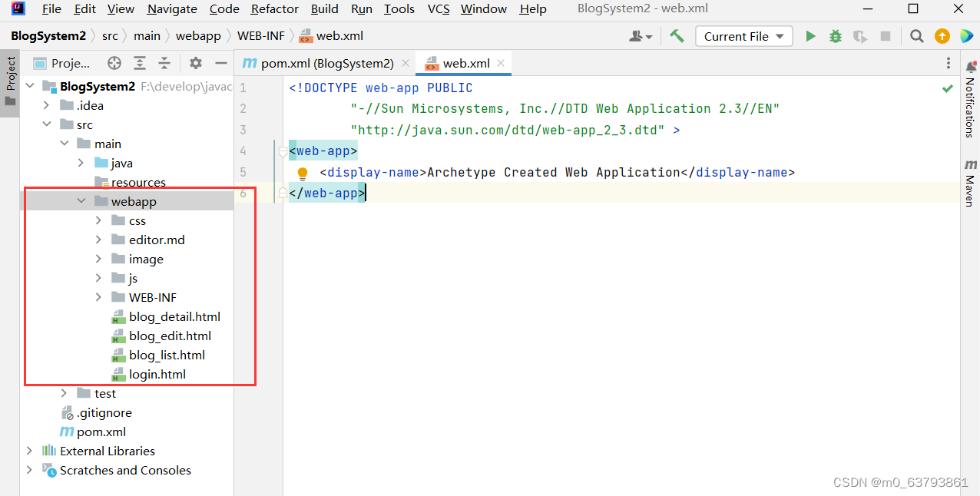Click BlogSystem2 breadcrumb in navigation bar
The width and height of the screenshot is (980, 496).
click(x=48, y=36)
